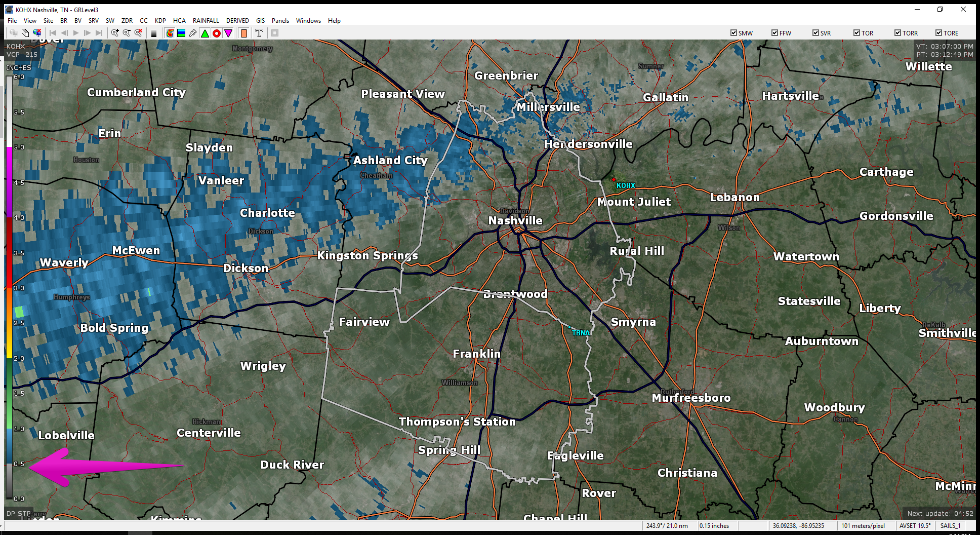This screenshot has height=535, width=980.
Task: Play the radar animation loop
Action: (x=76, y=33)
